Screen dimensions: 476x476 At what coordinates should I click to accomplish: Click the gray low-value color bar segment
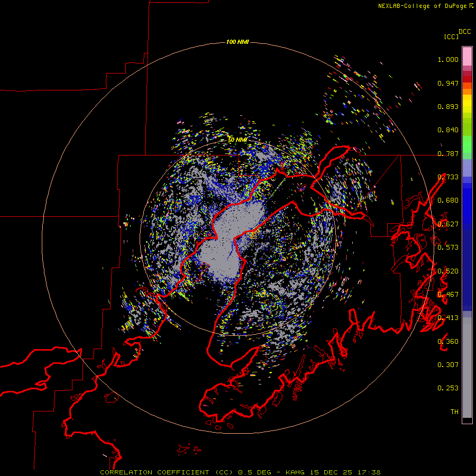pyautogui.click(x=467, y=368)
